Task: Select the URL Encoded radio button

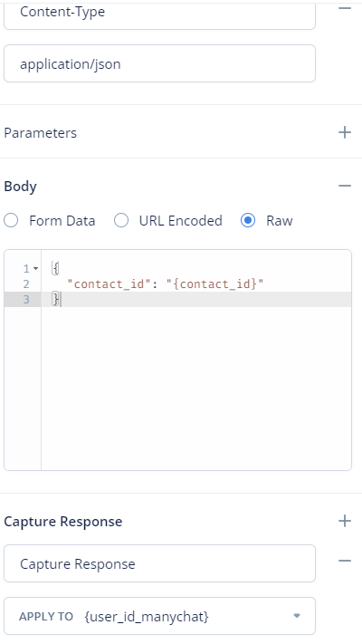Action: [121, 220]
